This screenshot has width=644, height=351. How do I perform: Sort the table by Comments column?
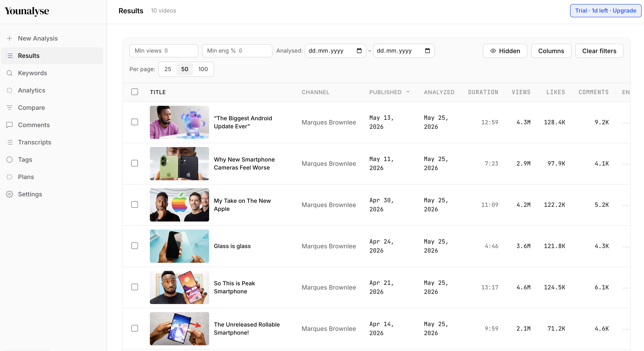tap(593, 92)
